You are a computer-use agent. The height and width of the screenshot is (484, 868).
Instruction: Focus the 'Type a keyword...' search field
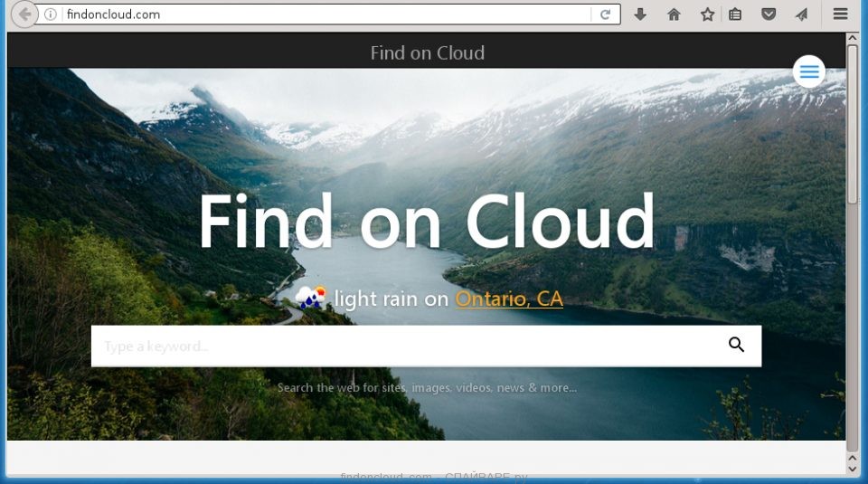[426, 346]
